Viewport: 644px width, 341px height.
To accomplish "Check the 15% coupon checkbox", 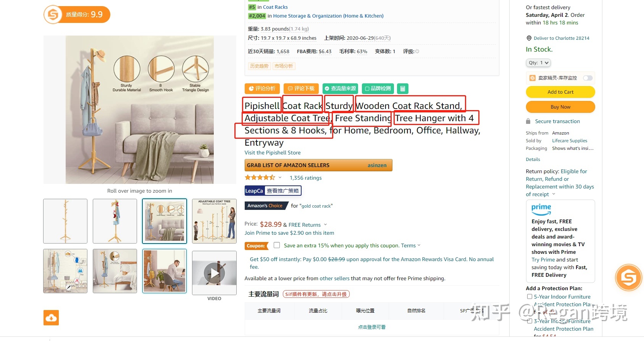I will (277, 245).
